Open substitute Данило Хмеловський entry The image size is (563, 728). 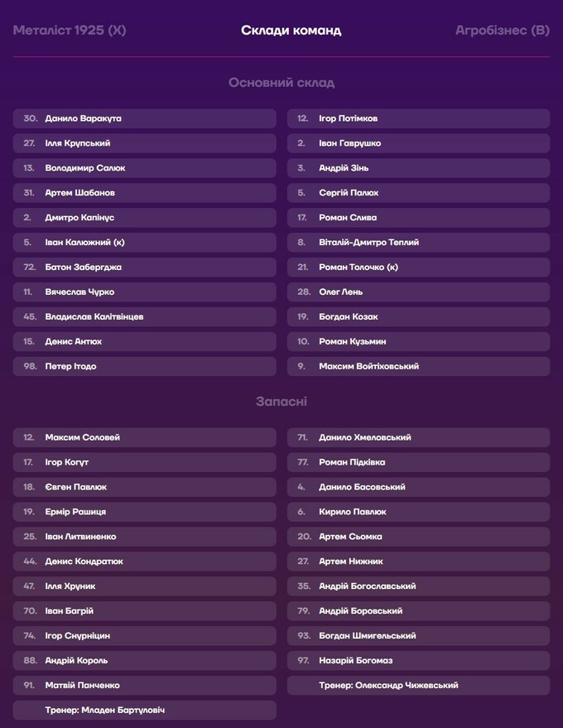[x=418, y=437]
